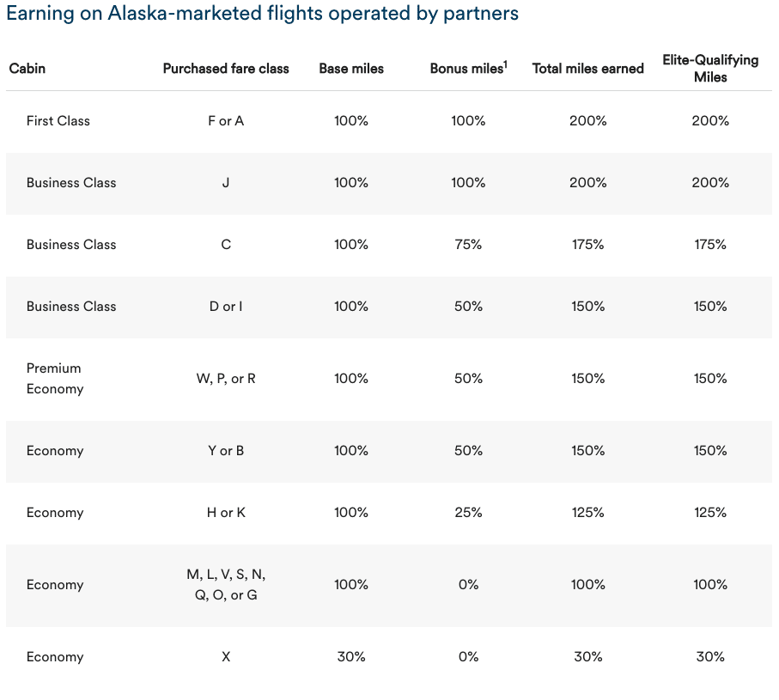
Task: Click the Business Class row with fare J
Action: pyautogui.click(x=71, y=183)
